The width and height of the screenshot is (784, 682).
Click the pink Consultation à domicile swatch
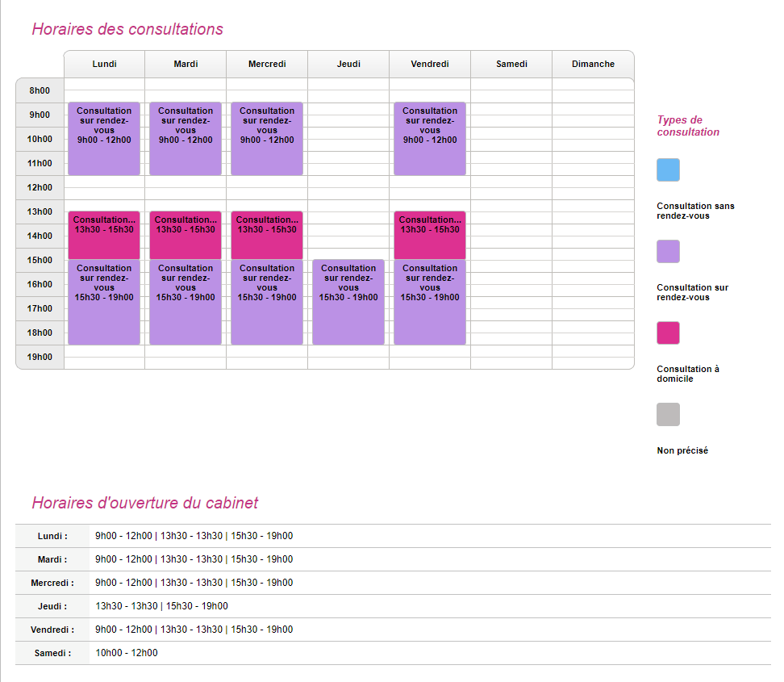click(668, 333)
